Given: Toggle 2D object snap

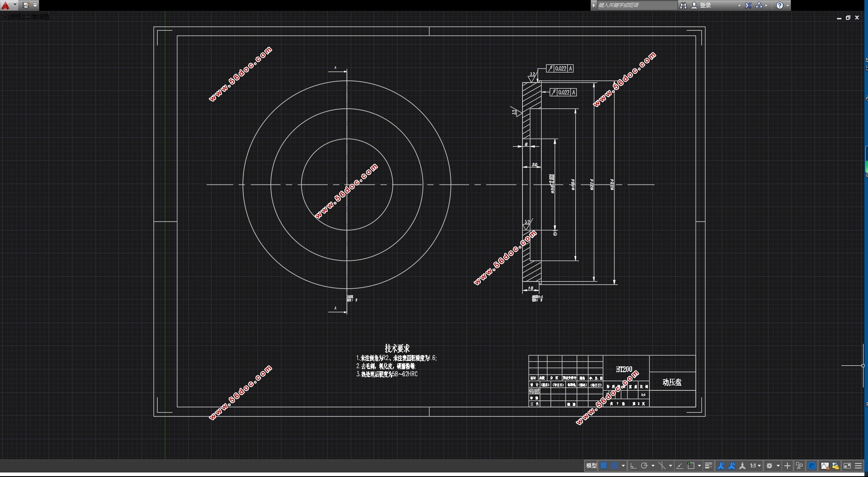Looking at the screenshot, I should click(x=691, y=466).
